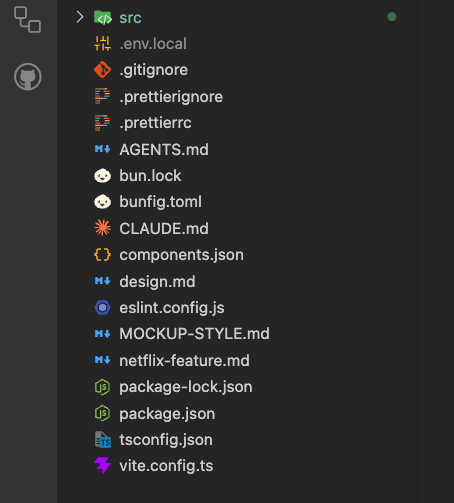The width and height of the screenshot is (454, 503).
Task: Click the markdown icon beside netflix-feature.md
Action: click(102, 360)
